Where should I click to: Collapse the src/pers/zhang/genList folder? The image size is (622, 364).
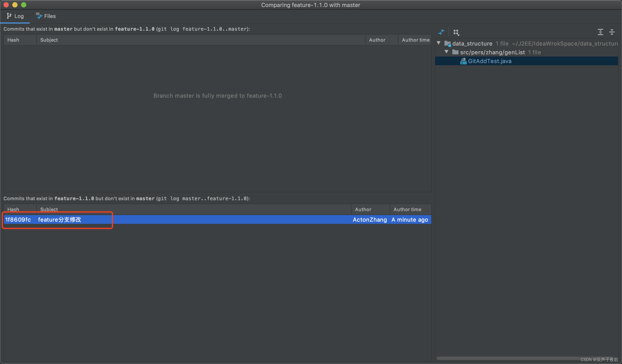pos(446,52)
